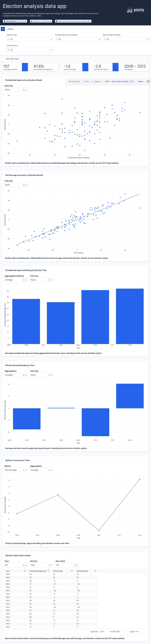Clear the Year selection in Data Lookup
The image size is (151, 644).
24,565
